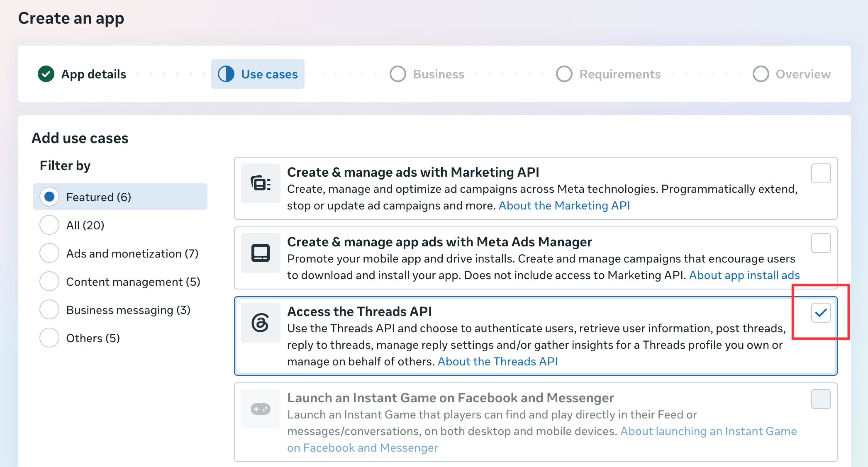Open the About the Threads API link

[497, 361]
